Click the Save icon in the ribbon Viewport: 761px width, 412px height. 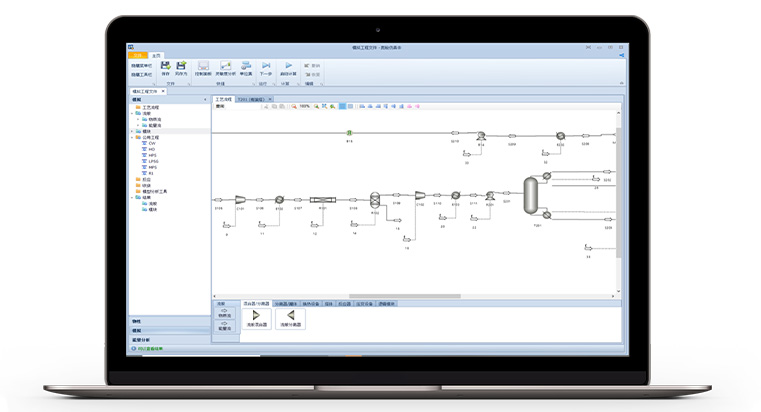pos(165,66)
